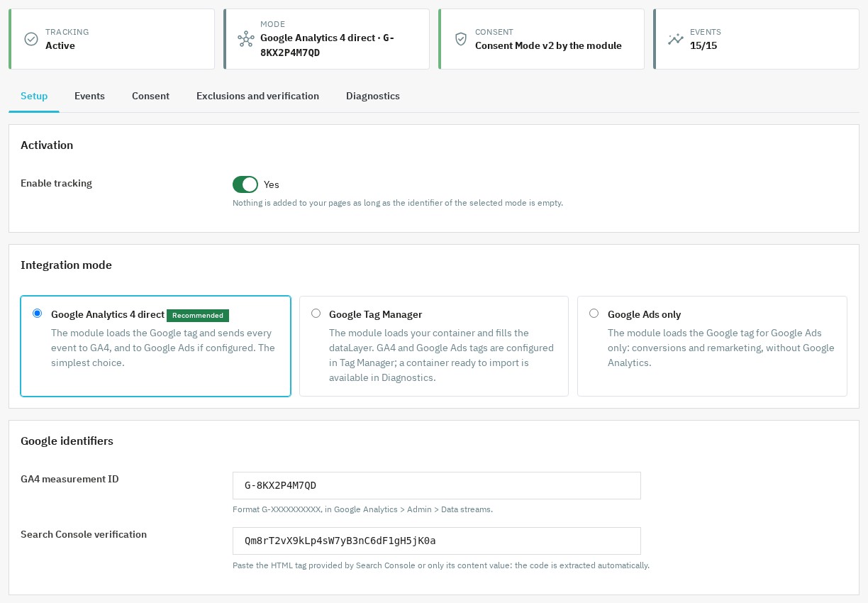Click the Google identifiers section heading

point(67,441)
